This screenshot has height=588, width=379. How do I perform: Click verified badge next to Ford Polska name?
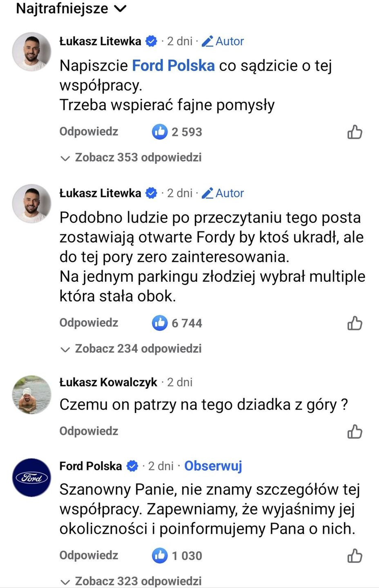[132, 466]
